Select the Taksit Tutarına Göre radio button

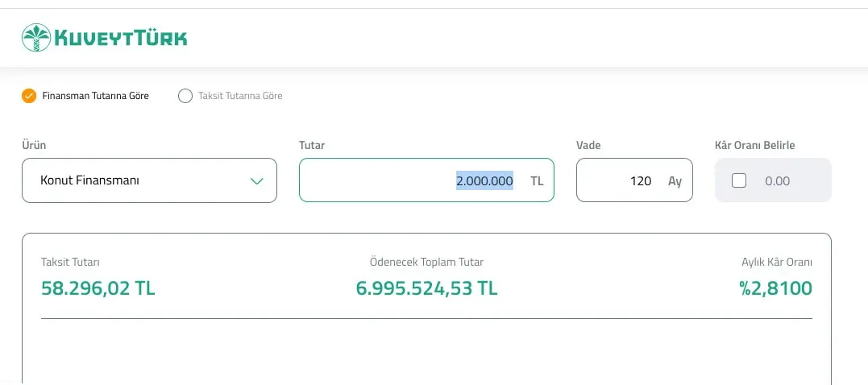tap(185, 96)
